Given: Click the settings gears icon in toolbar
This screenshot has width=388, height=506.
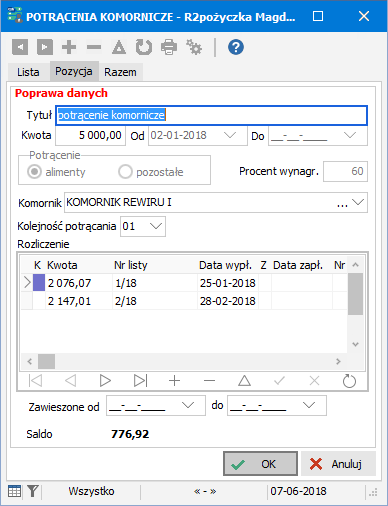Looking at the screenshot, I should pyautogui.click(x=194, y=47).
